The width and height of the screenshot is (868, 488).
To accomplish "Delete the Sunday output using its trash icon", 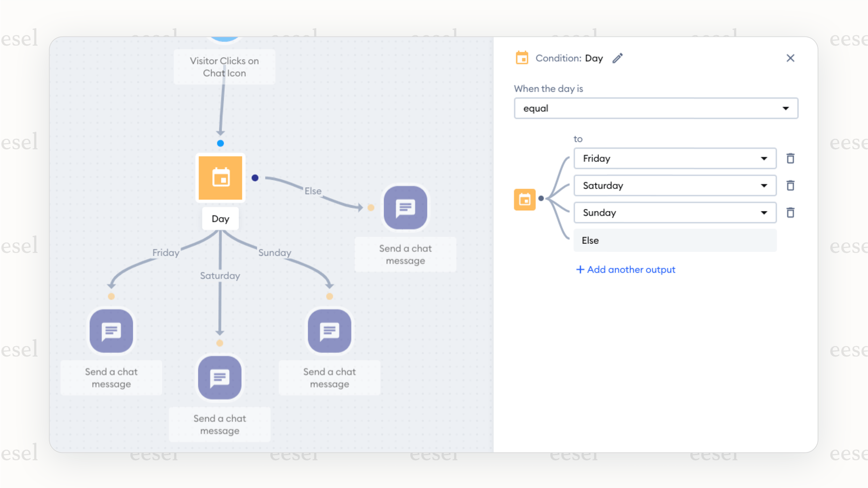I will coord(790,212).
